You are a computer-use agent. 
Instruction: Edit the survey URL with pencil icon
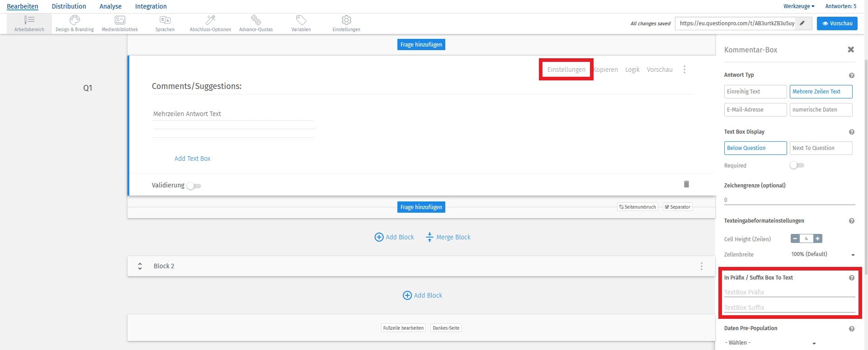click(802, 23)
